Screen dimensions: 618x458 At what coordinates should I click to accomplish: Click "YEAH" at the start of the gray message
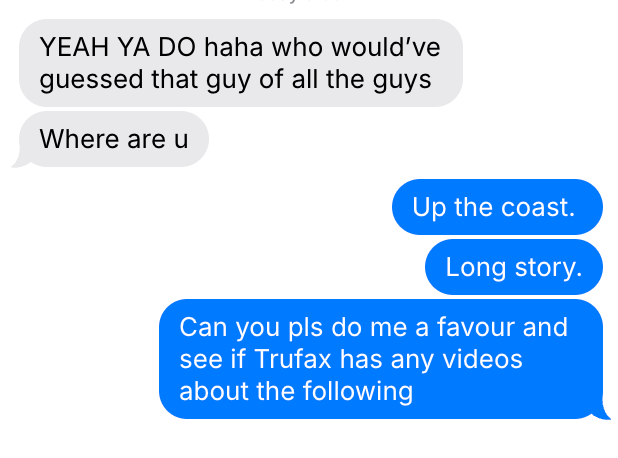74,47
